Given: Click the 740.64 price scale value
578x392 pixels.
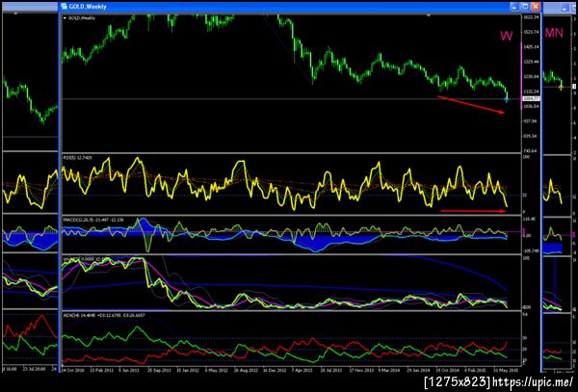Looking at the screenshot, I should click(x=531, y=151).
